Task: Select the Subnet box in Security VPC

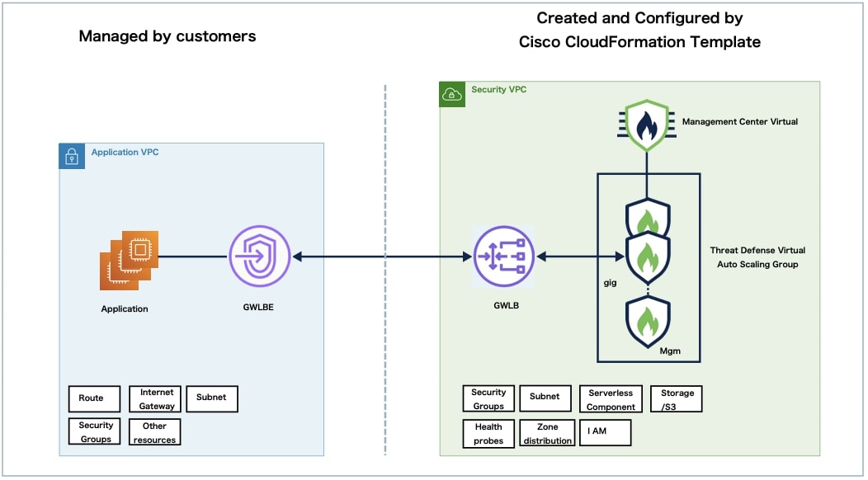Action: pyautogui.click(x=546, y=398)
